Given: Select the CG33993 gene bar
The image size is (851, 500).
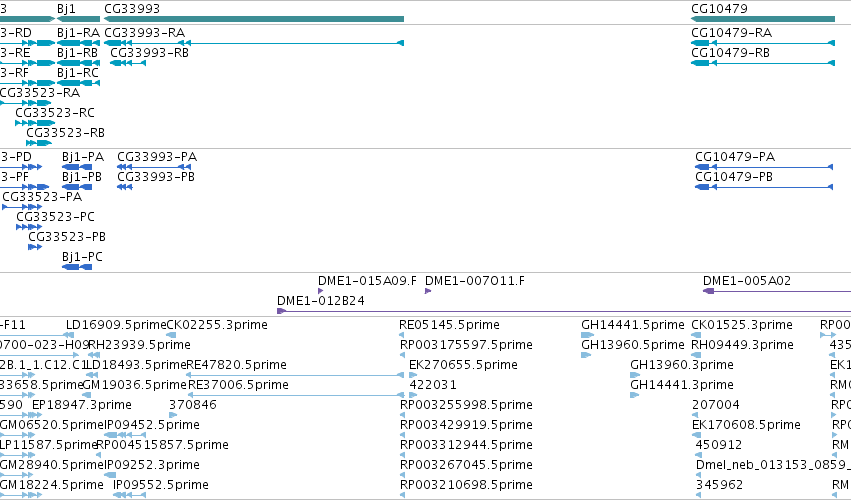Looking at the screenshot, I should 254,19.
